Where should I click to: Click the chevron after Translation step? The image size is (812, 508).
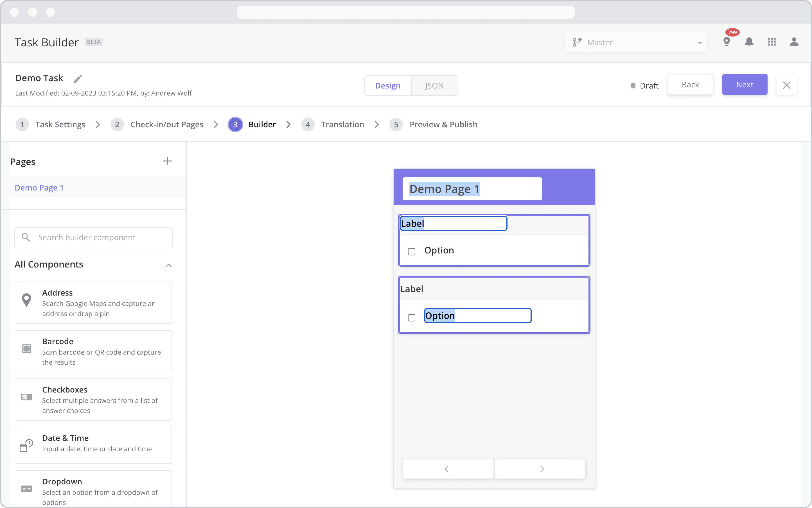pos(377,125)
